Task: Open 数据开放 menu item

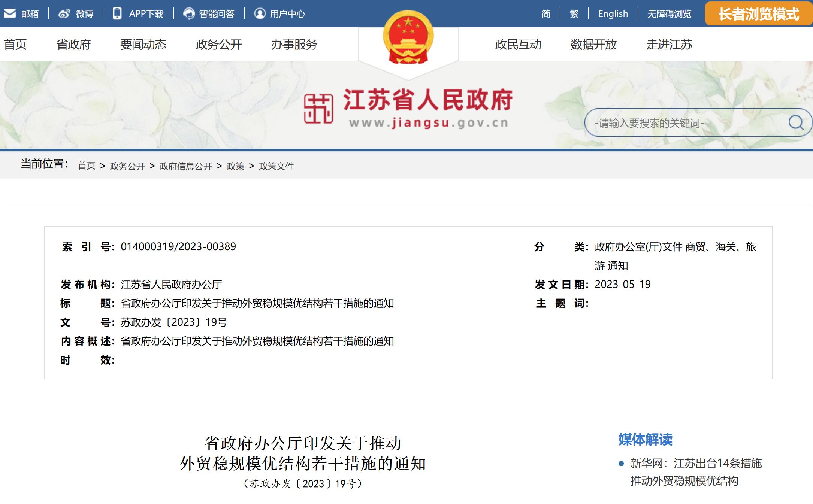Action: (593, 44)
